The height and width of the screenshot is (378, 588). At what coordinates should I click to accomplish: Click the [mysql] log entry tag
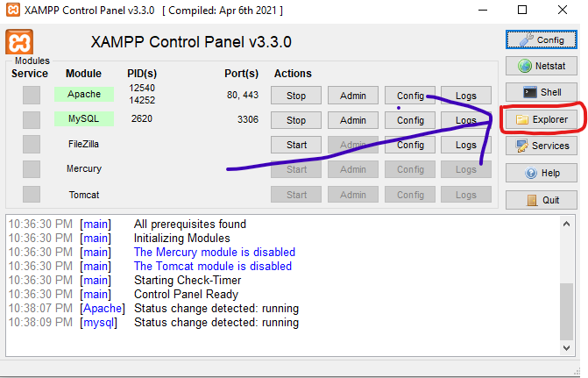point(99,323)
